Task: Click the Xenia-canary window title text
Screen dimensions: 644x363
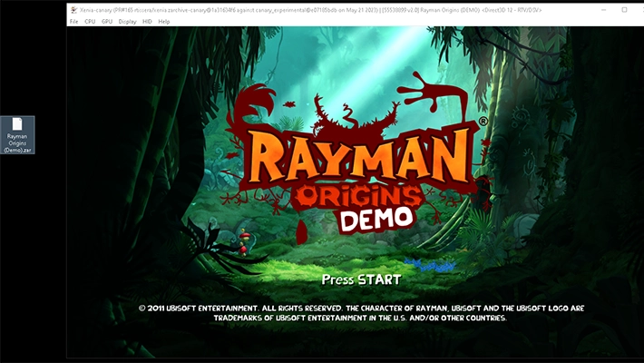Action: coord(310,10)
